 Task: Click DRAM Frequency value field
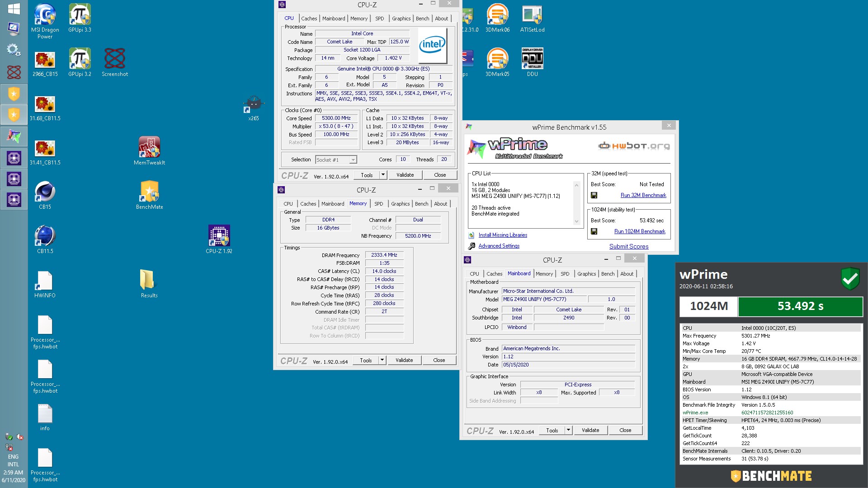coord(384,255)
